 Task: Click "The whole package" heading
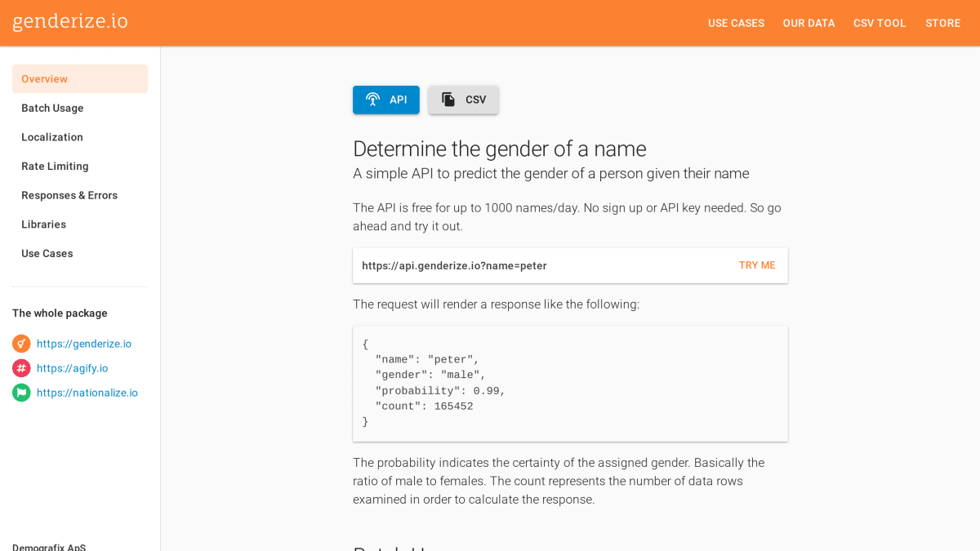(x=60, y=313)
